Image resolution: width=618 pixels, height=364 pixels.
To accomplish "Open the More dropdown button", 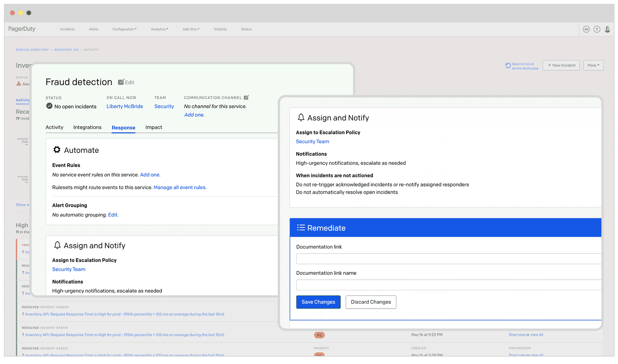I will [593, 66].
